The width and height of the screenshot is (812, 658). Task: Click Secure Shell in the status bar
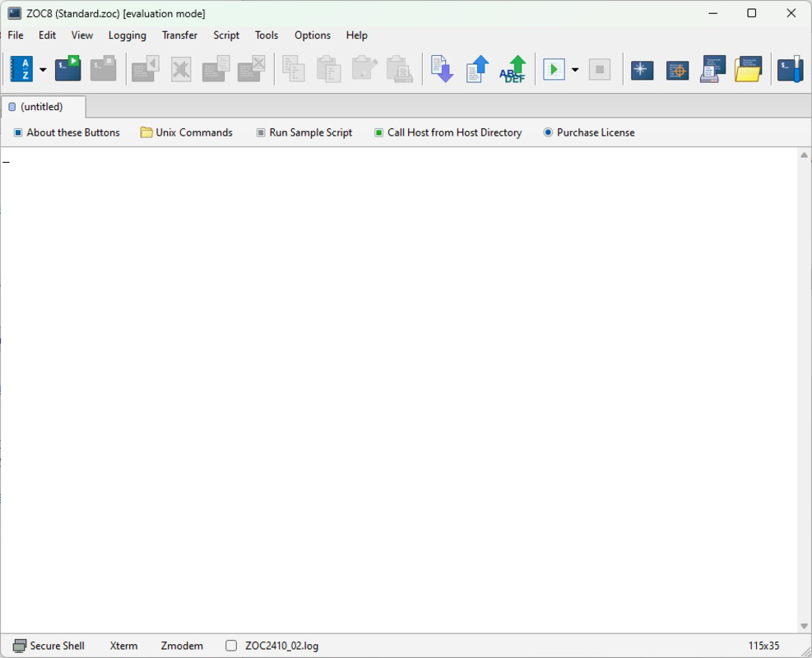pyautogui.click(x=49, y=646)
